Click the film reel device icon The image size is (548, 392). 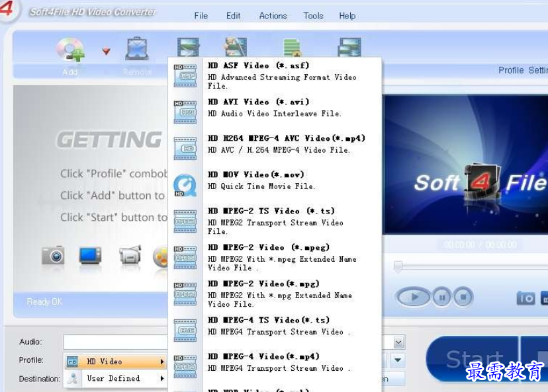point(160,256)
